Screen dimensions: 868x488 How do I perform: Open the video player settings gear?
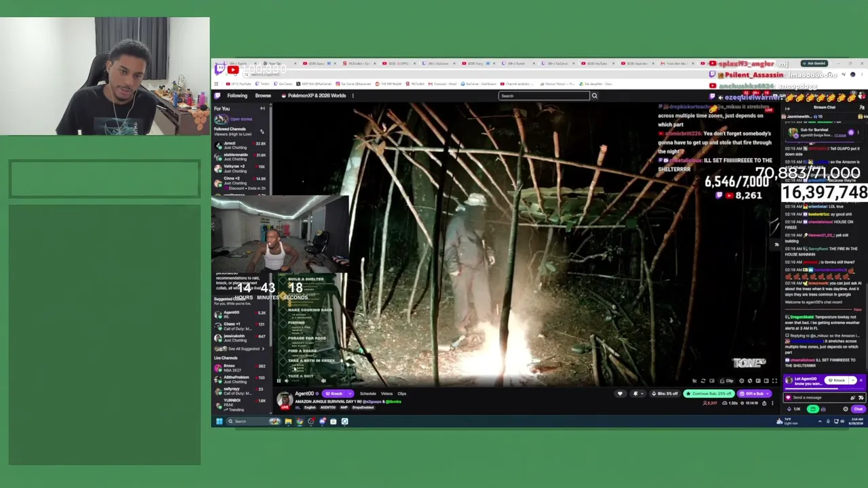click(741, 381)
